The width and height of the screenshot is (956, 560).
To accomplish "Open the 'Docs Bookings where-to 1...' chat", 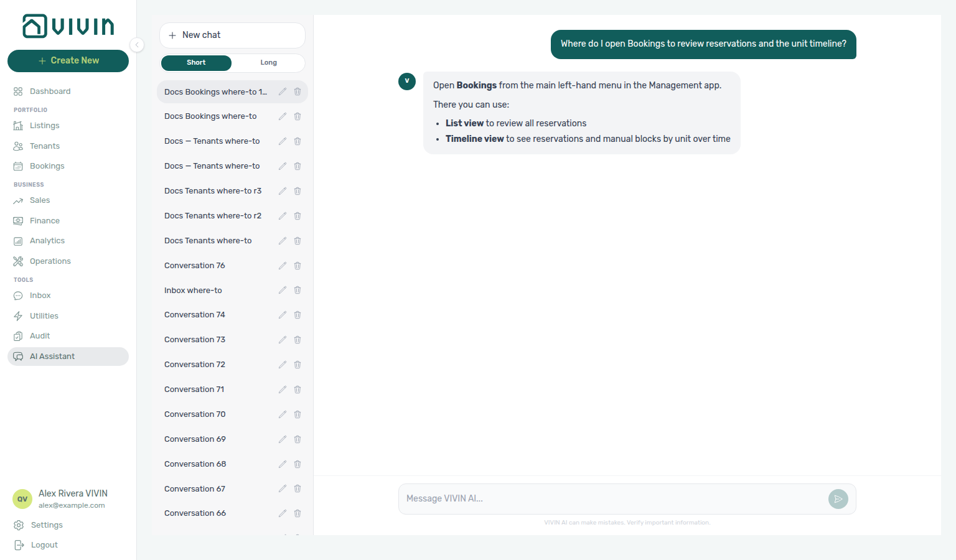I will click(x=215, y=92).
